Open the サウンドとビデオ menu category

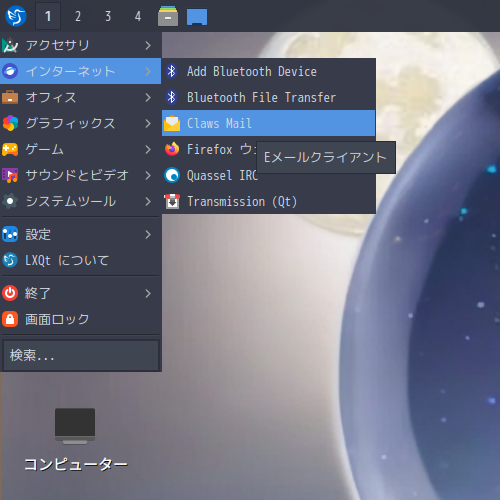(x=81, y=175)
